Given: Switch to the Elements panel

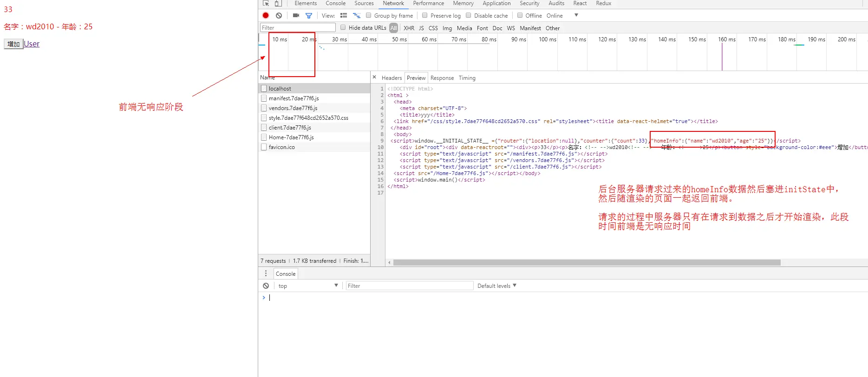Looking at the screenshot, I should coord(306,3).
